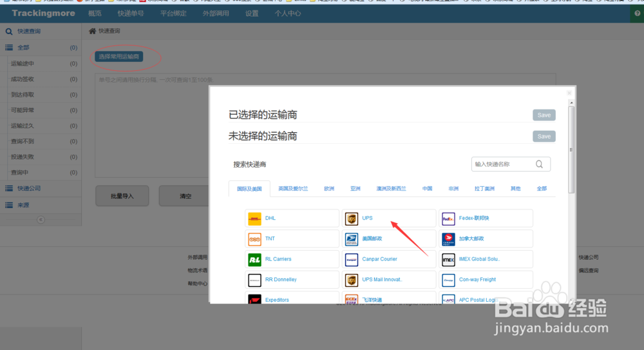The height and width of the screenshot is (350, 644).
Task: Click the 加拿大邮政 Canada Post logo icon
Action: click(448, 239)
